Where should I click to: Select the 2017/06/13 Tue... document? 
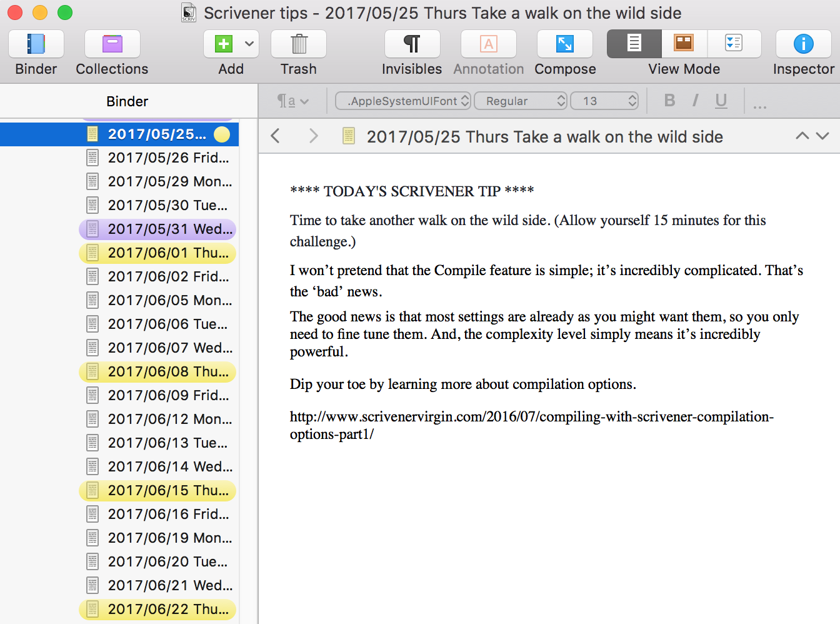157,443
